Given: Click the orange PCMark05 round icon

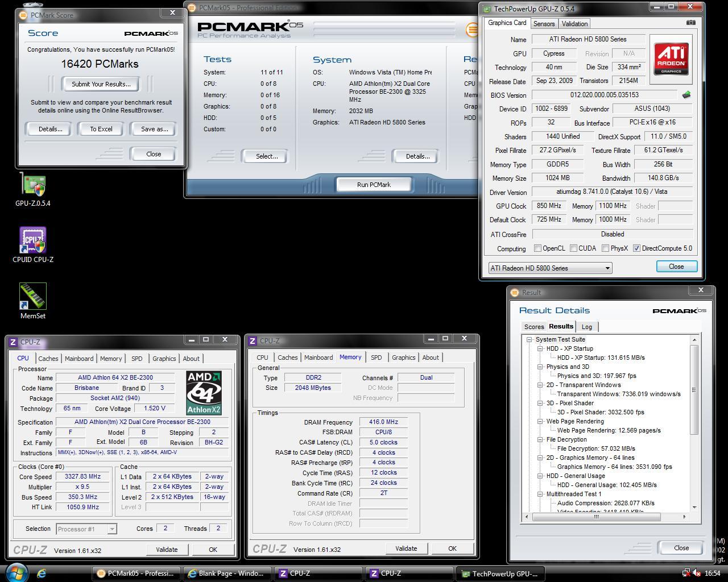Looking at the screenshot, I should tap(472, 30).
